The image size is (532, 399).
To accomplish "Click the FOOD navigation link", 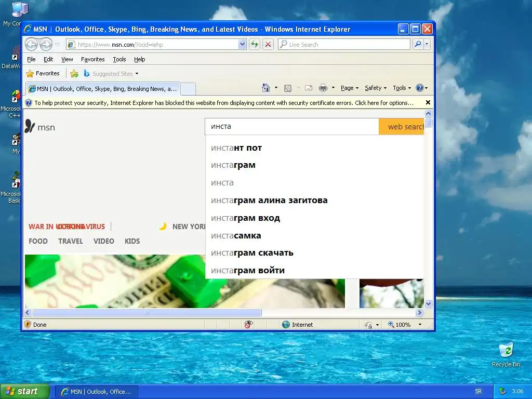I will tap(38, 241).
